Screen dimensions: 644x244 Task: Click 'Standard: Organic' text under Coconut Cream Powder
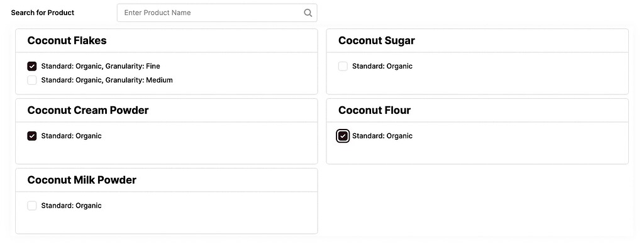click(x=72, y=136)
